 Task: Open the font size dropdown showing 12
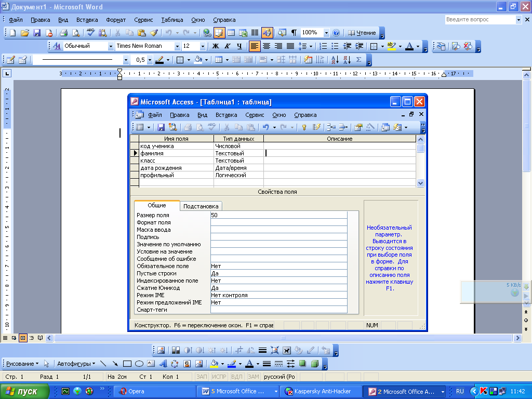[x=203, y=46]
